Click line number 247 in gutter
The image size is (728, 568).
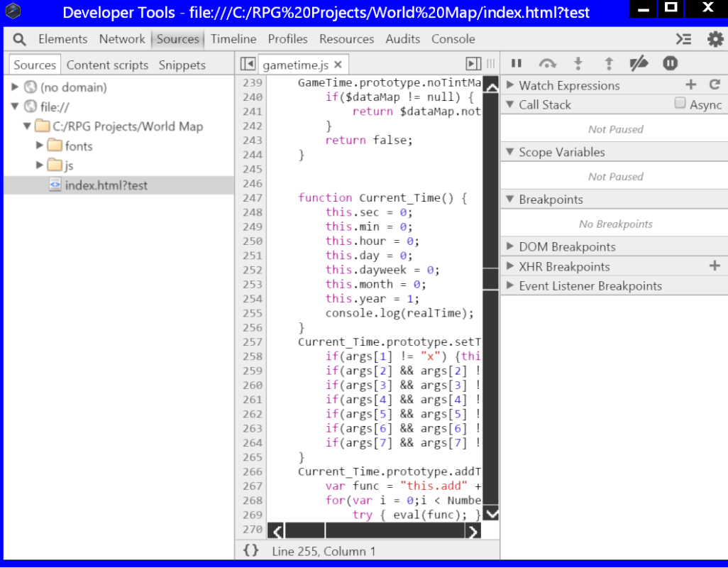(253, 198)
